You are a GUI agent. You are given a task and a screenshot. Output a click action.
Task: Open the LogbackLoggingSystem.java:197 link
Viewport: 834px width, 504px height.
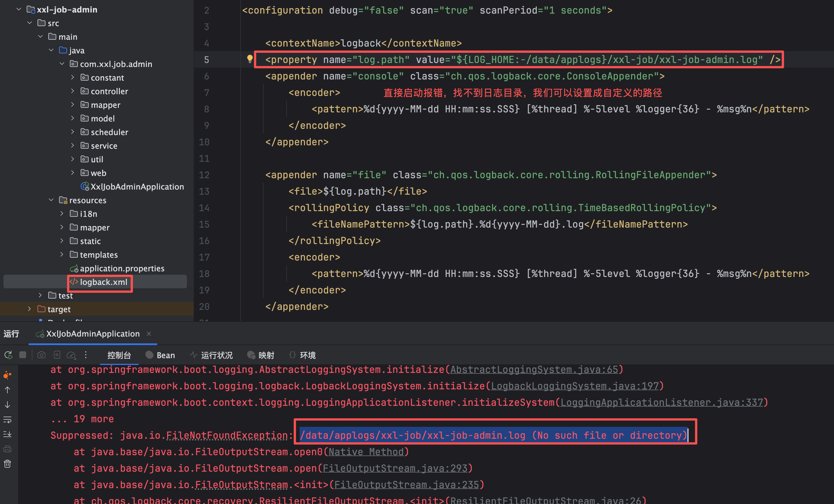coord(575,386)
